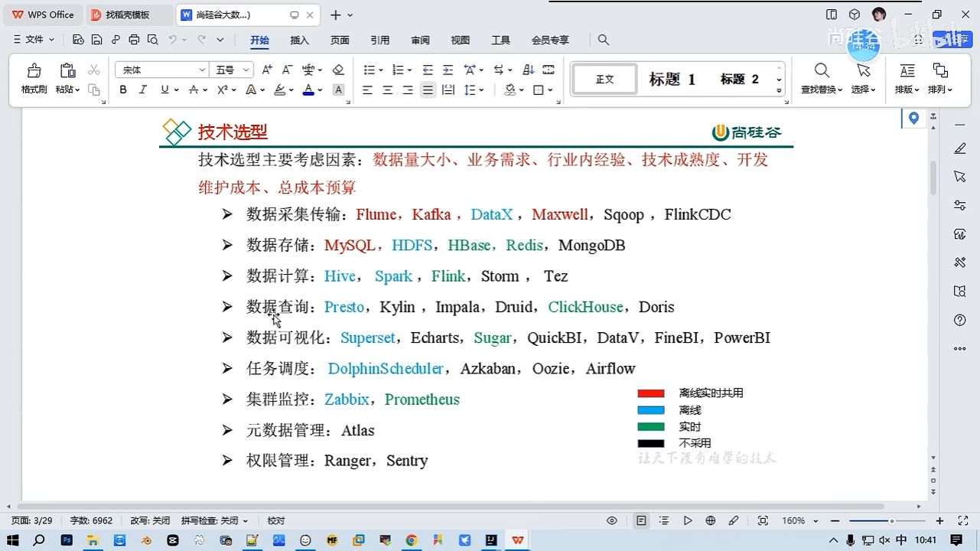Switch to the 插入 ribbon tab

(x=300, y=40)
